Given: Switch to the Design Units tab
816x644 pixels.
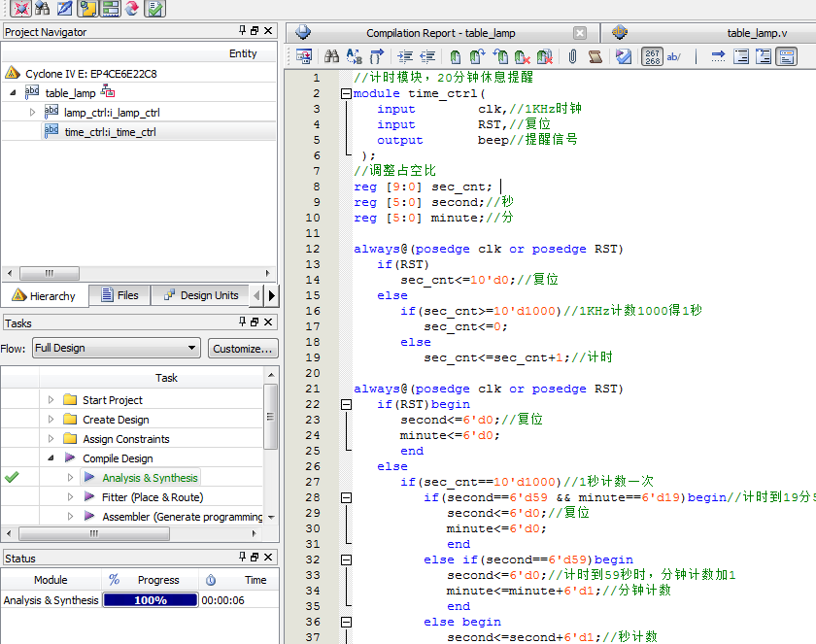Looking at the screenshot, I should coord(201,295).
